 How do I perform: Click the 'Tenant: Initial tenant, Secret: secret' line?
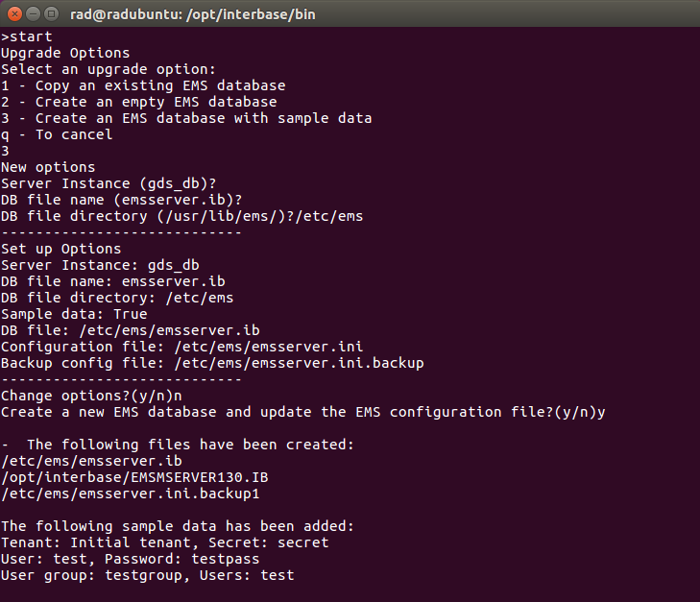coord(165,542)
